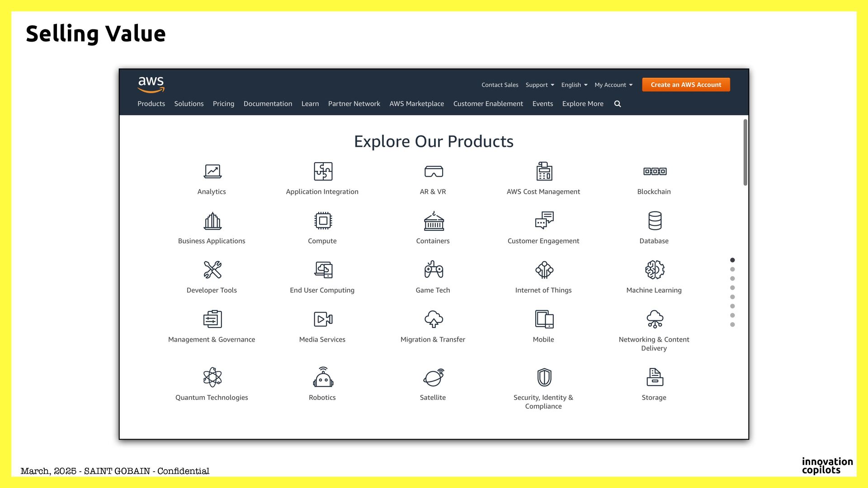Expand the Support dropdown
This screenshot has width=868, height=488.
(x=539, y=85)
